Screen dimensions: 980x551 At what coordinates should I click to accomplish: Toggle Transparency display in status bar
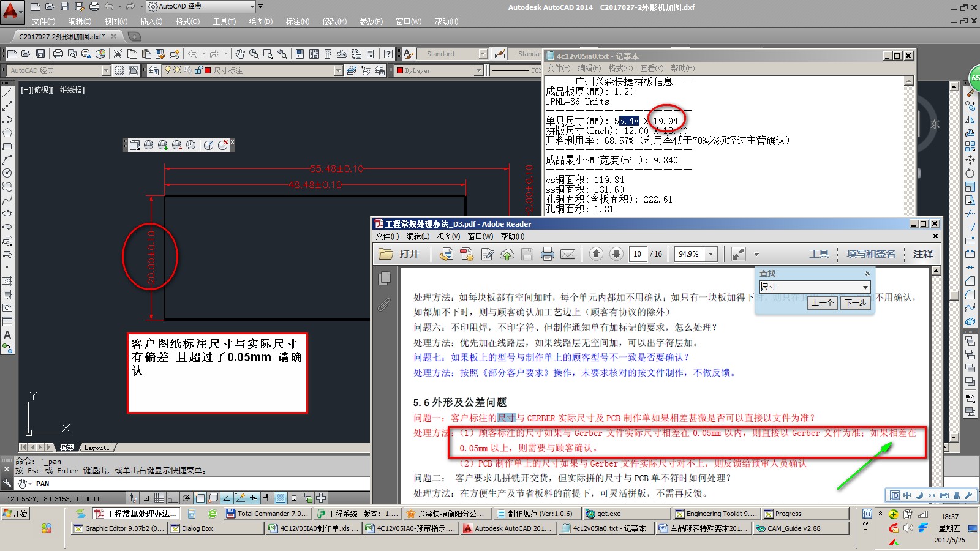pyautogui.click(x=281, y=498)
